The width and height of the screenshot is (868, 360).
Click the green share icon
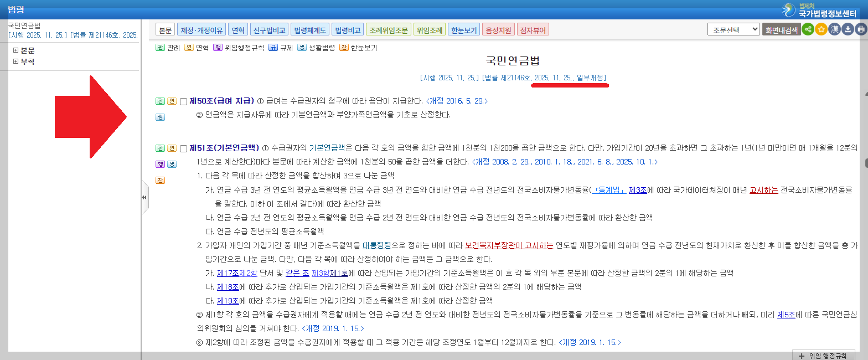(x=808, y=29)
